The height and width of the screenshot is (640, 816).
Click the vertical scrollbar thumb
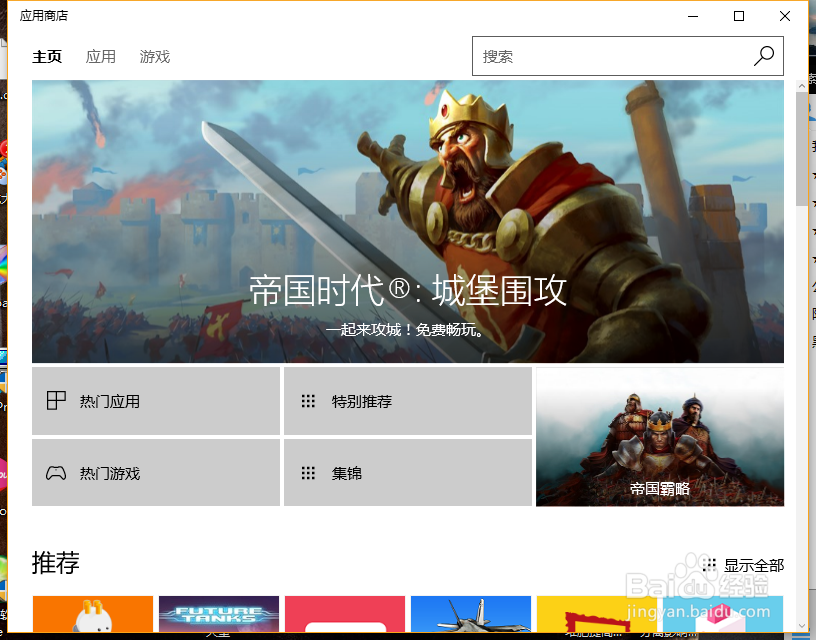coord(801,149)
